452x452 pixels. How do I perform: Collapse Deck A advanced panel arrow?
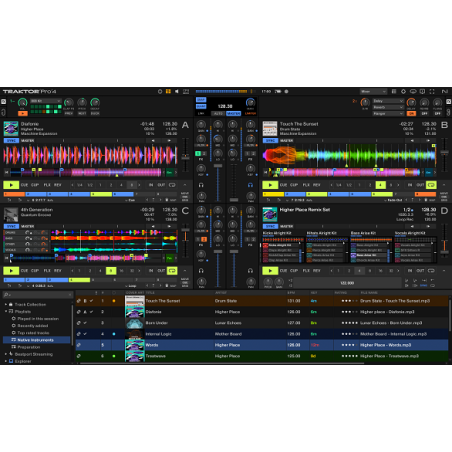pos(185,185)
